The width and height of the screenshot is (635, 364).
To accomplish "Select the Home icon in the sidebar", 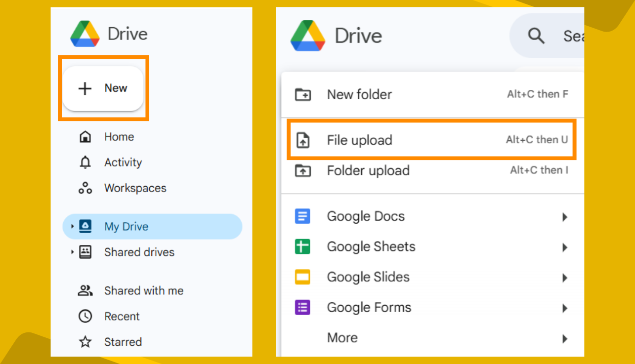I will coord(85,136).
